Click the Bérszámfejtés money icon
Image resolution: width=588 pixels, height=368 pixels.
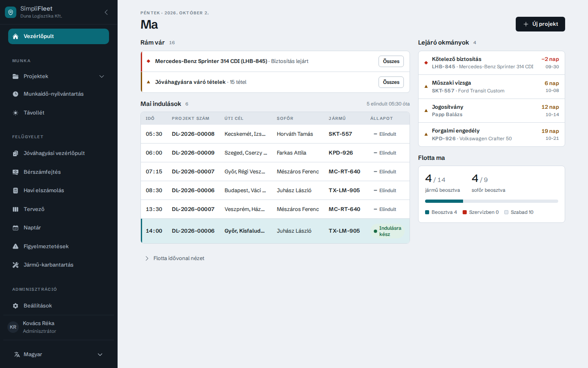click(16, 172)
